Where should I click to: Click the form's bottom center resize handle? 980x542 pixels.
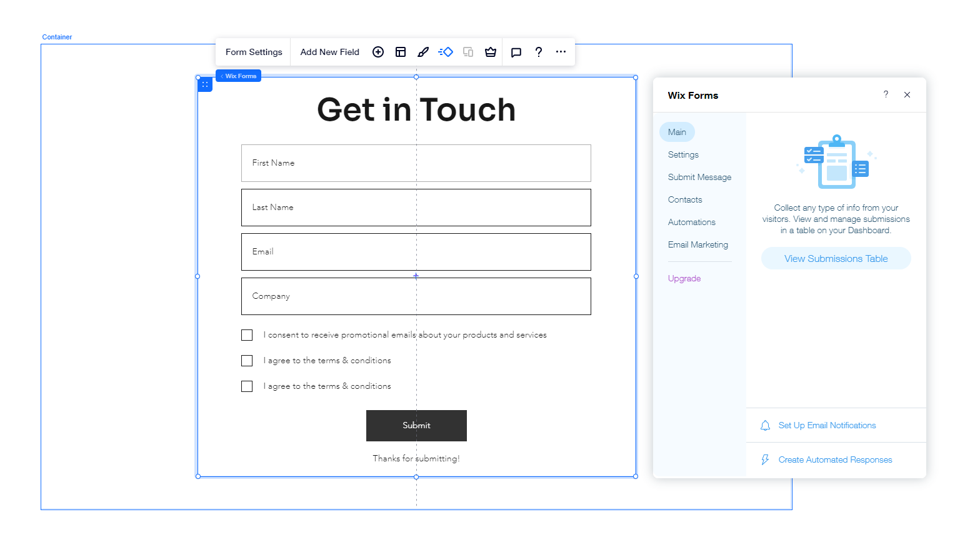click(416, 477)
